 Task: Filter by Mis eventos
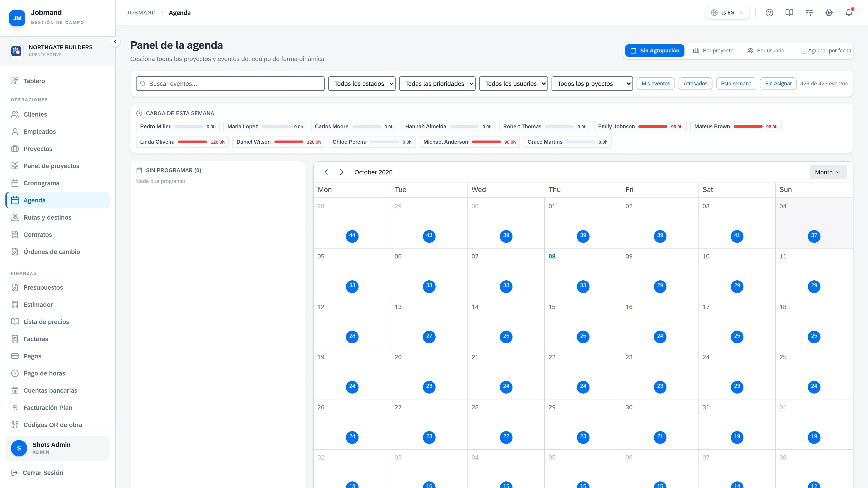(x=655, y=84)
